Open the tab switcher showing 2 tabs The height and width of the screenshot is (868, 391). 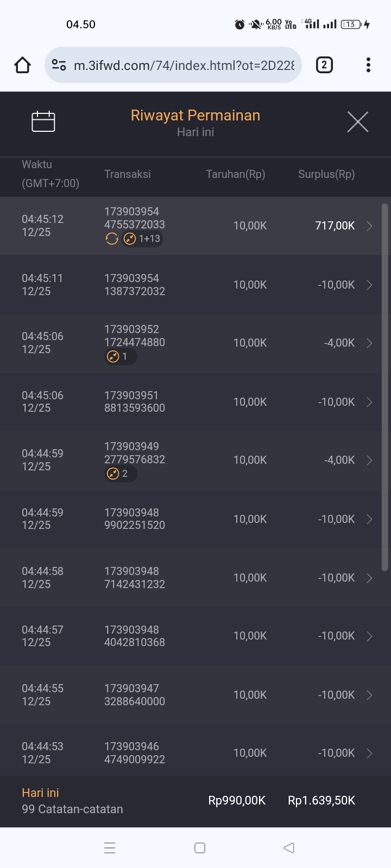[324, 65]
